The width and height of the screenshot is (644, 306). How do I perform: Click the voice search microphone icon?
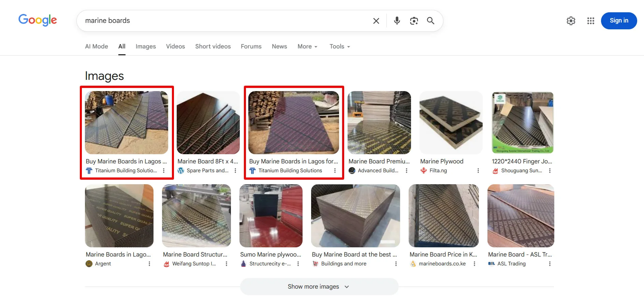pos(397,21)
